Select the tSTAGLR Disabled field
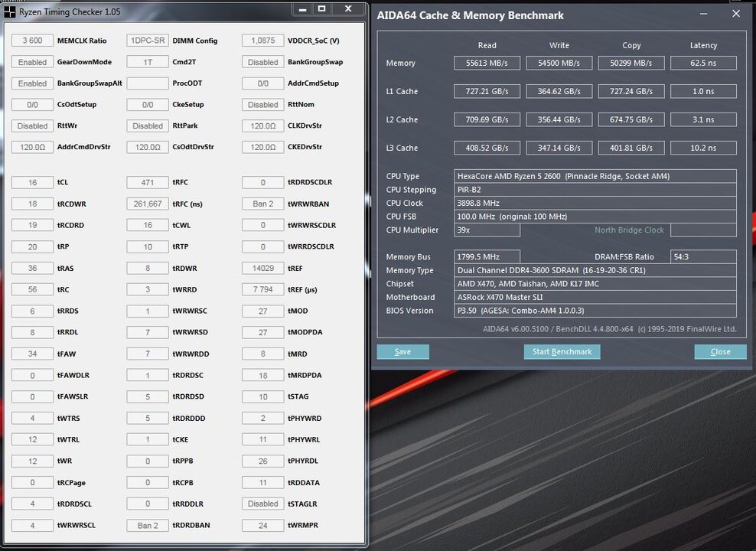The image size is (756, 551). coord(262,504)
